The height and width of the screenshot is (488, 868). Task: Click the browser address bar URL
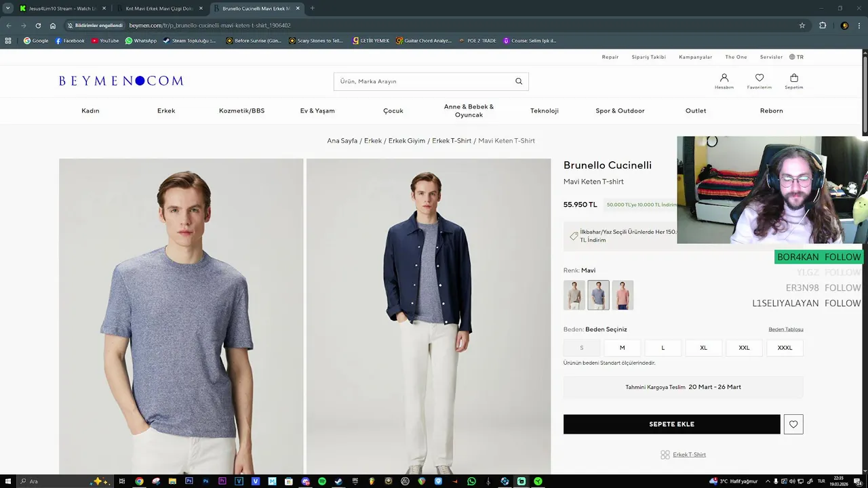click(x=210, y=26)
